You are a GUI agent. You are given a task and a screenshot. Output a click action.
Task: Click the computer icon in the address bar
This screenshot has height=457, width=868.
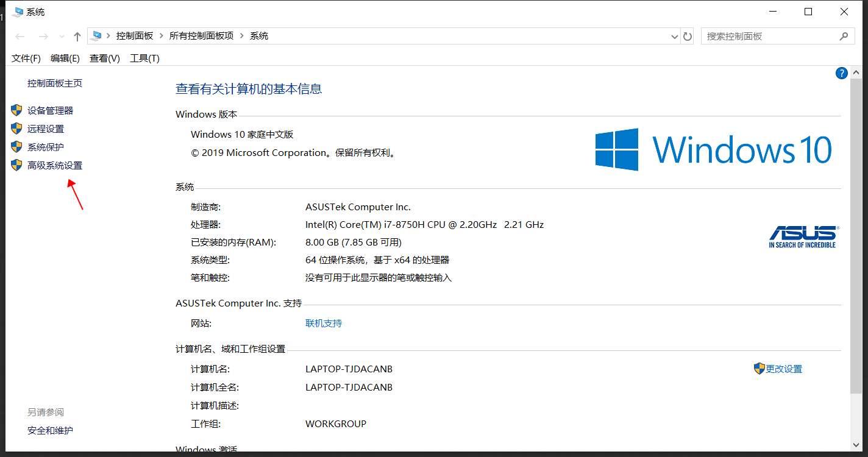96,36
